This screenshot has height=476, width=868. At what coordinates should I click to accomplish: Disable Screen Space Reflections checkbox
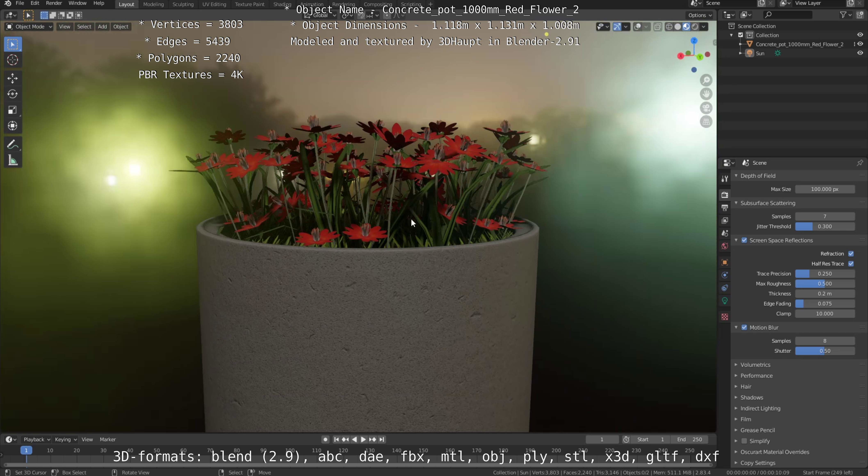(x=744, y=240)
